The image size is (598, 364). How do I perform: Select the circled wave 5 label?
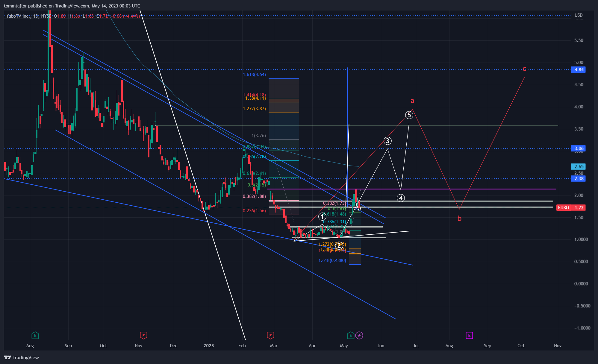click(x=409, y=115)
